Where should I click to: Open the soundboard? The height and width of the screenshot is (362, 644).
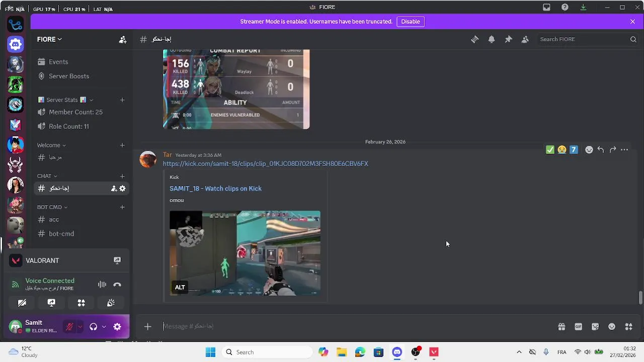(x=111, y=303)
